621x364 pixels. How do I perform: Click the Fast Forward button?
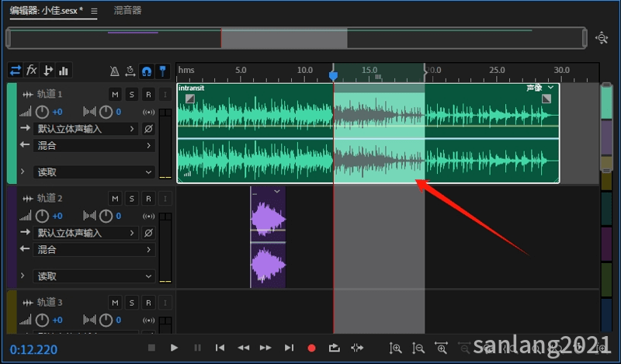coord(265,348)
